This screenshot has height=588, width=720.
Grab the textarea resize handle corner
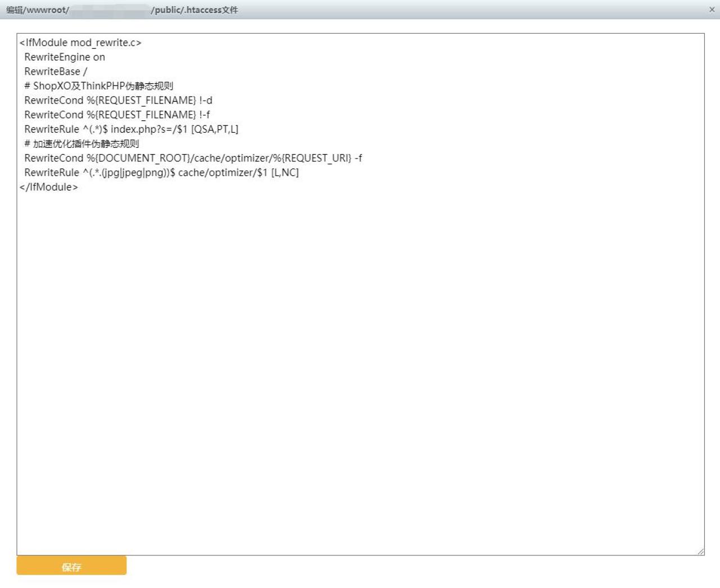(x=700, y=551)
